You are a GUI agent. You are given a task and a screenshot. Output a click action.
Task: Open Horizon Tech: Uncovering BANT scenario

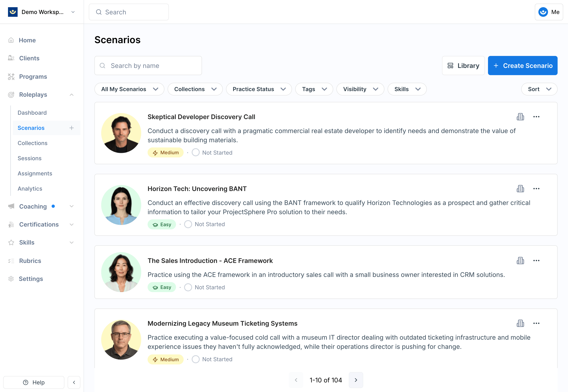tap(197, 189)
